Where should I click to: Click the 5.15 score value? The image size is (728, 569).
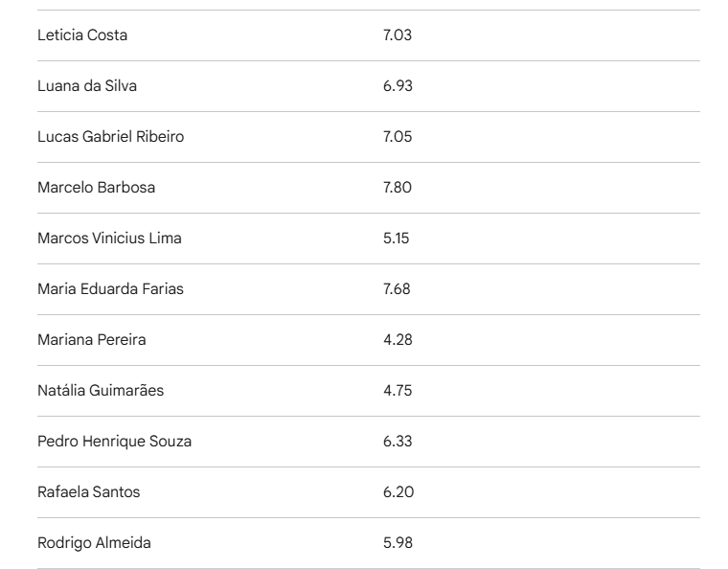click(396, 239)
